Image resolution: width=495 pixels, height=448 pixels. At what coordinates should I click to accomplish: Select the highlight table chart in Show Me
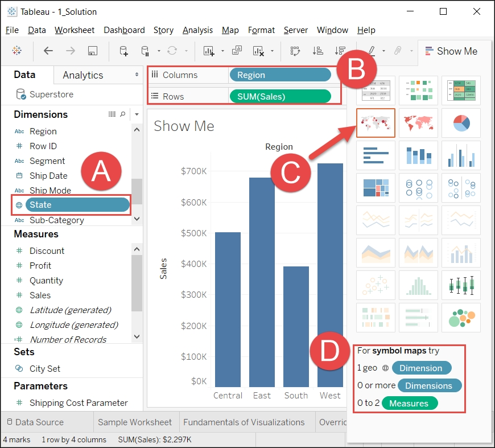[461, 91]
